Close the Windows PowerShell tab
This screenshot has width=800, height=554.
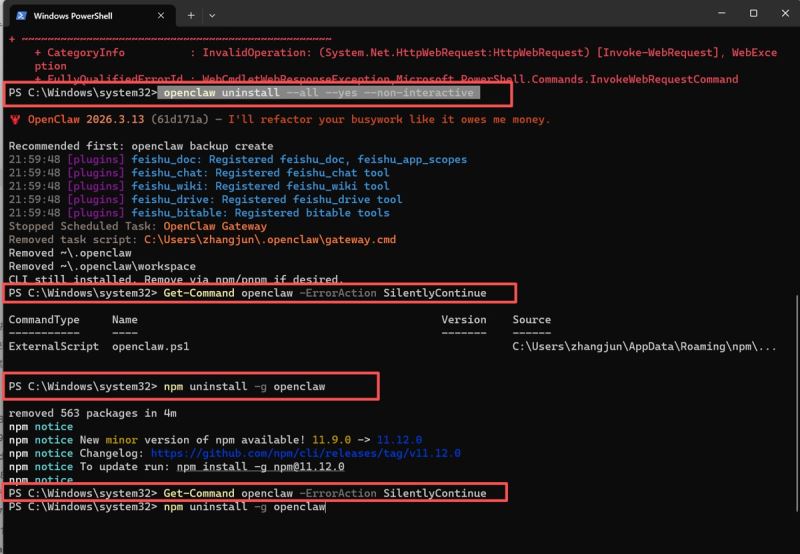pos(161,16)
